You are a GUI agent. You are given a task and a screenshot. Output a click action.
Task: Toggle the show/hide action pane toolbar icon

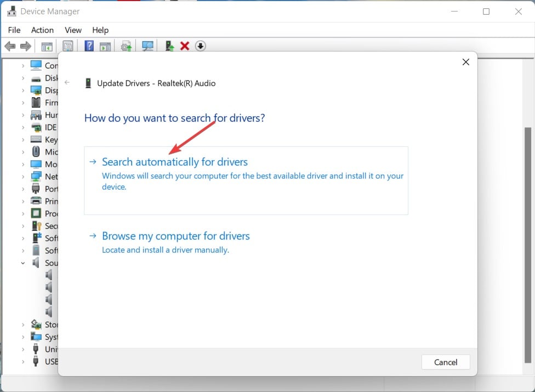click(105, 47)
